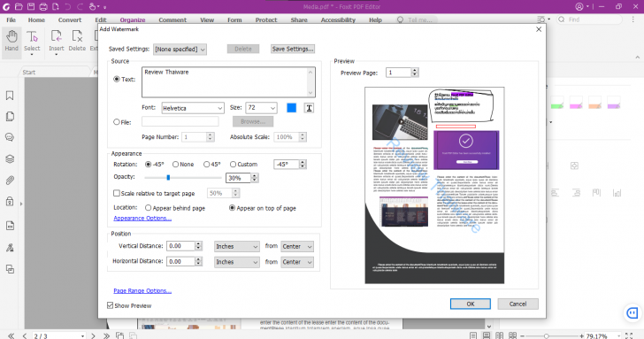Image resolution: width=644 pixels, height=339 pixels.
Task: Open Horizontal Distance from Center dropdown
Action: 297,262
